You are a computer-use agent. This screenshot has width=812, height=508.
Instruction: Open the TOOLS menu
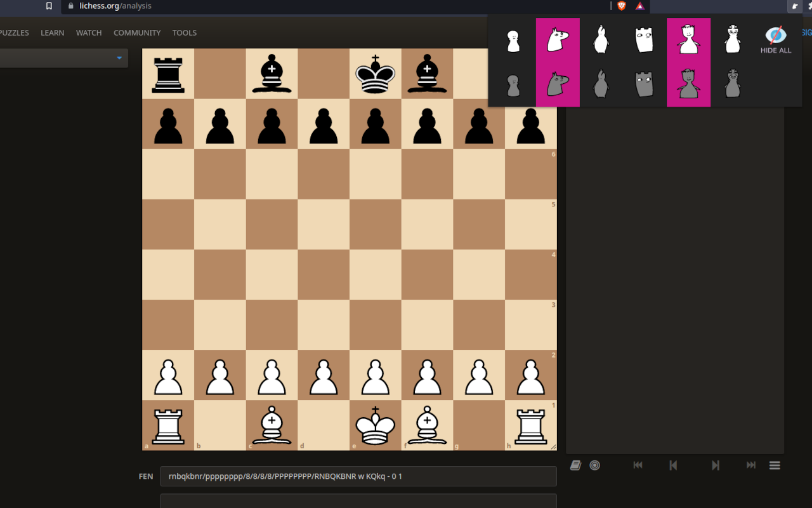pos(184,32)
